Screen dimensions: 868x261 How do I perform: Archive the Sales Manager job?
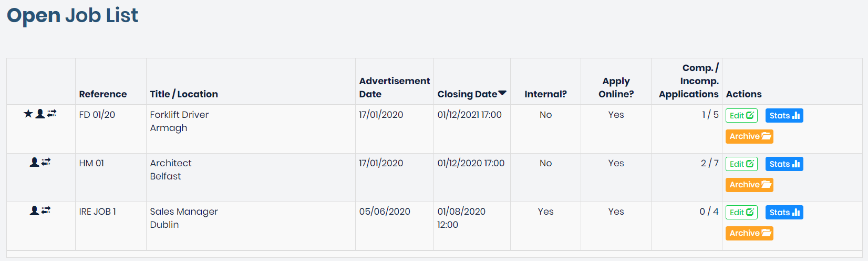[x=749, y=233]
